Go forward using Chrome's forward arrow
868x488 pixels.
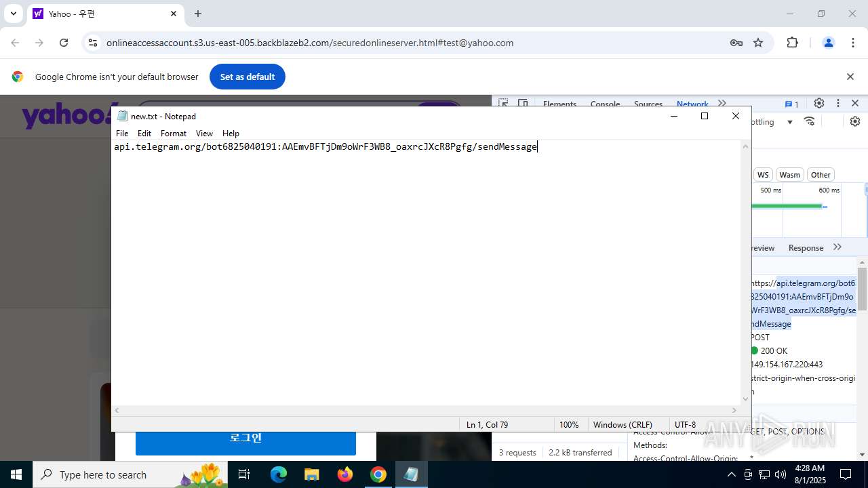coord(39,43)
